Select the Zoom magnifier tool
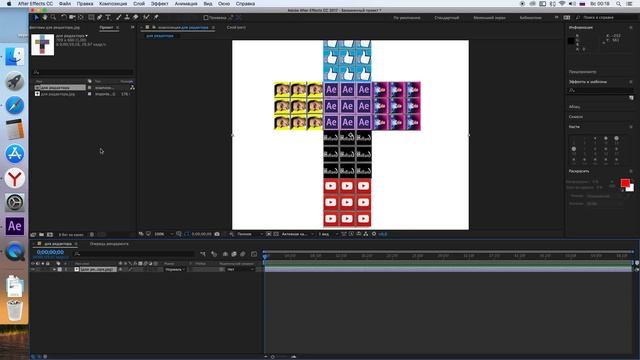Viewport: 640px width, 360px height. point(53,18)
